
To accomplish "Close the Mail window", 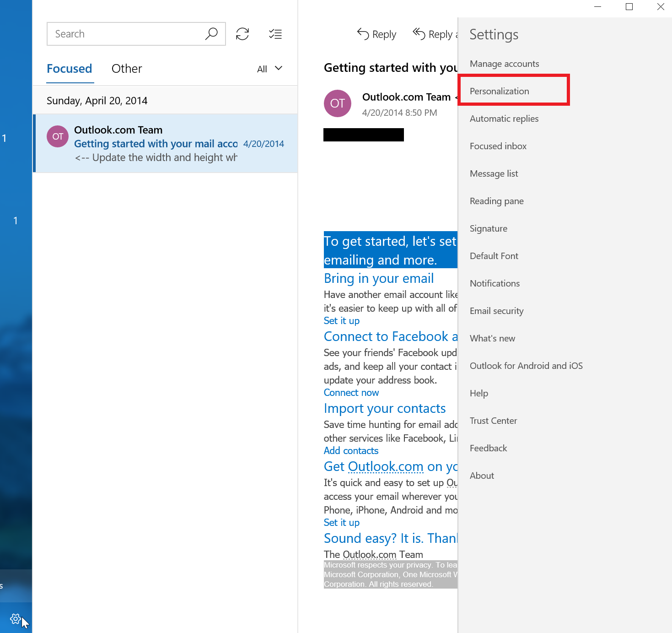I will pos(661,6).
